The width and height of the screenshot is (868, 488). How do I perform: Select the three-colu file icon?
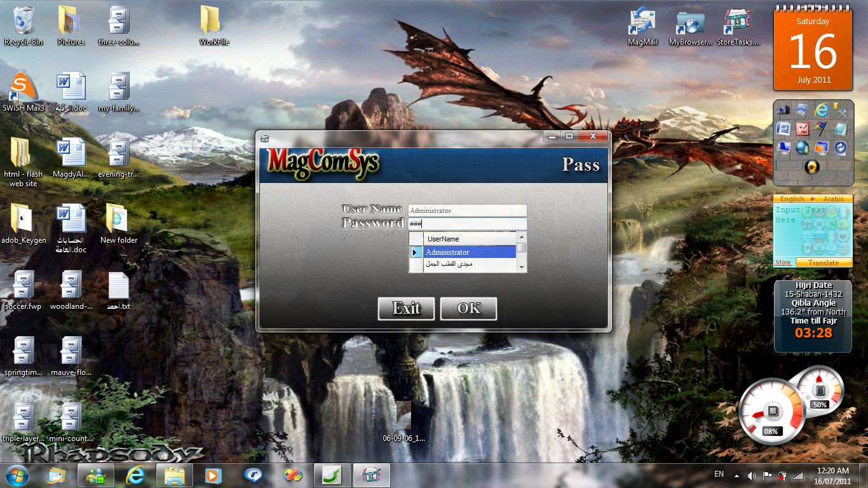(118, 25)
